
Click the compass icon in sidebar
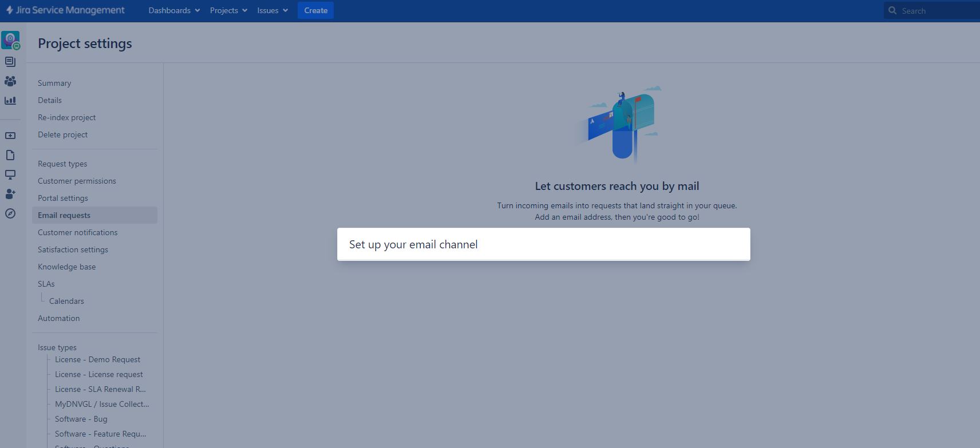(10, 213)
